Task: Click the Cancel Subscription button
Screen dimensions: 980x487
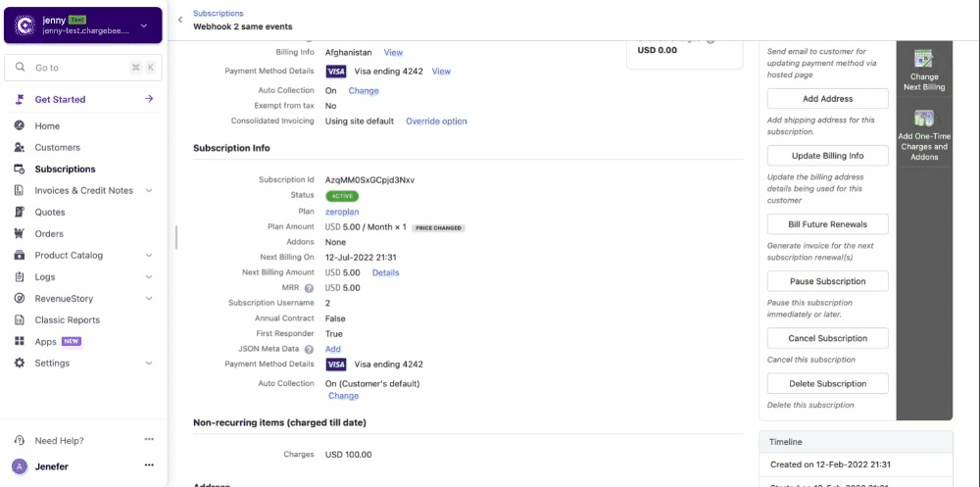Action: tap(827, 338)
